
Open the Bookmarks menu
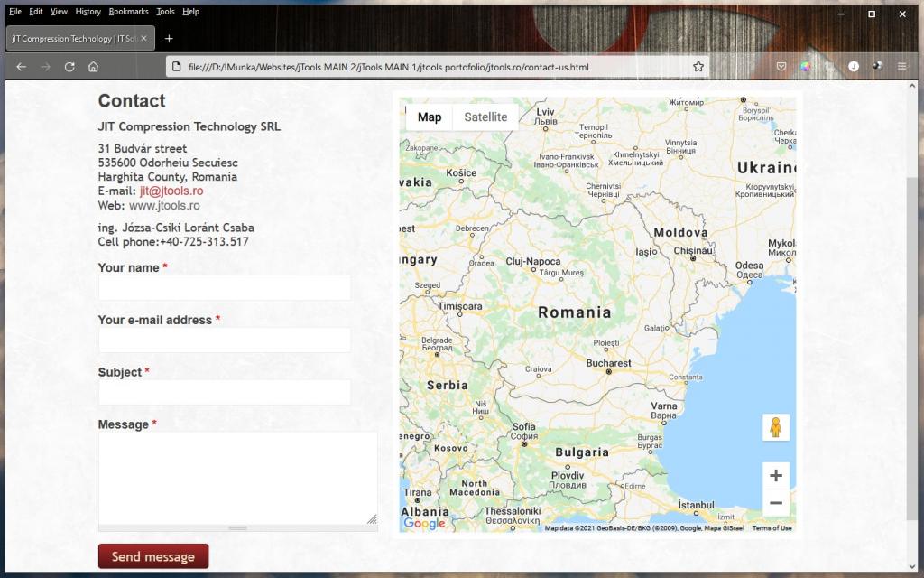point(128,12)
